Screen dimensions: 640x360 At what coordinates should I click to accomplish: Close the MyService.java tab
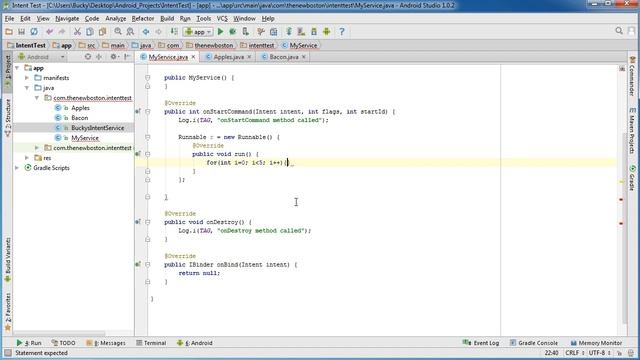pos(193,57)
